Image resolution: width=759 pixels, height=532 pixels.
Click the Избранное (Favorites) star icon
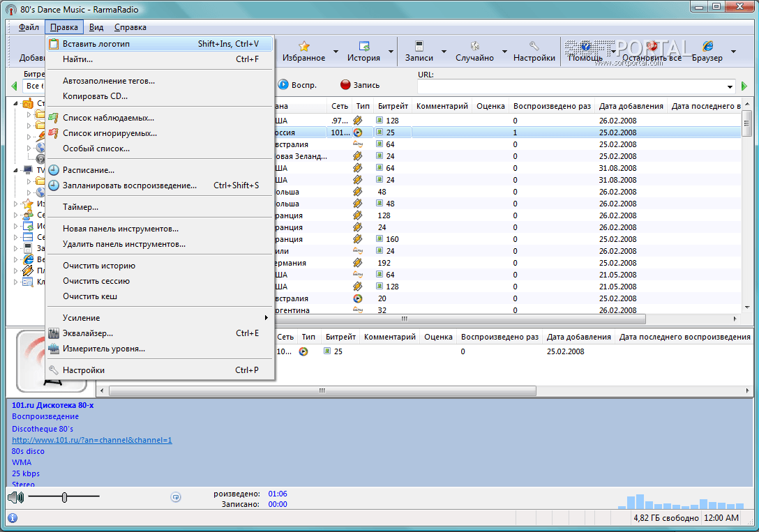[304, 47]
